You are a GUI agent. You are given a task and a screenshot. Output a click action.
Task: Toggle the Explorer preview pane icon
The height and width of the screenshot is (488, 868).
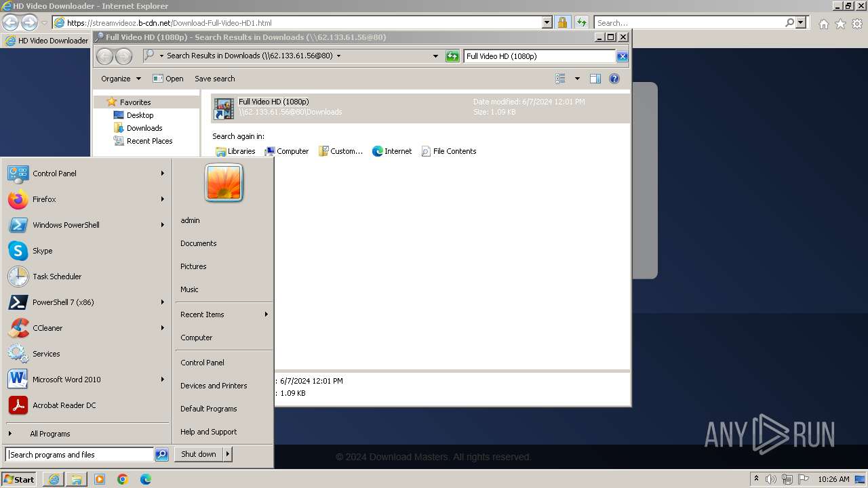[595, 79]
